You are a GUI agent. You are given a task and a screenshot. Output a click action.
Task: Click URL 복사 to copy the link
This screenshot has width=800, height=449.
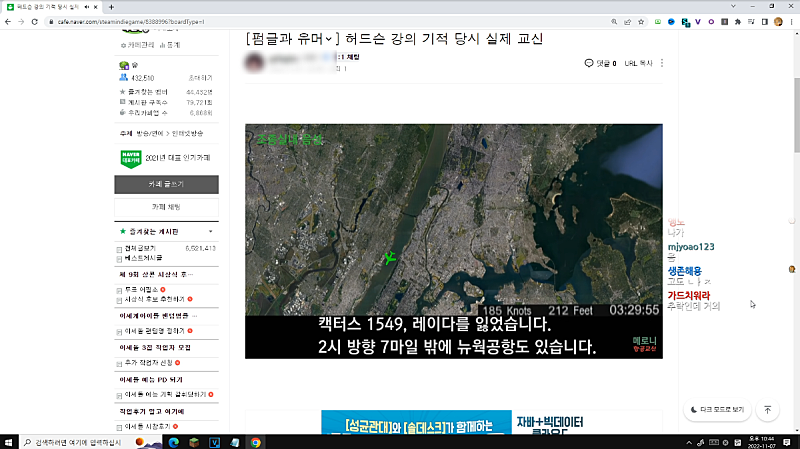pyautogui.click(x=637, y=63)
